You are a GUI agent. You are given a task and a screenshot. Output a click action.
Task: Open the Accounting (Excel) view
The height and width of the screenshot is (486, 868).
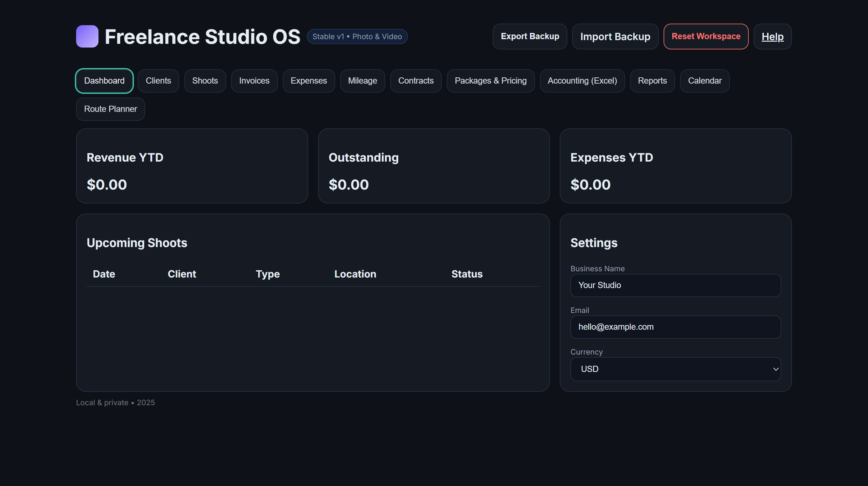pyautogui.click(x=582, y=81)
